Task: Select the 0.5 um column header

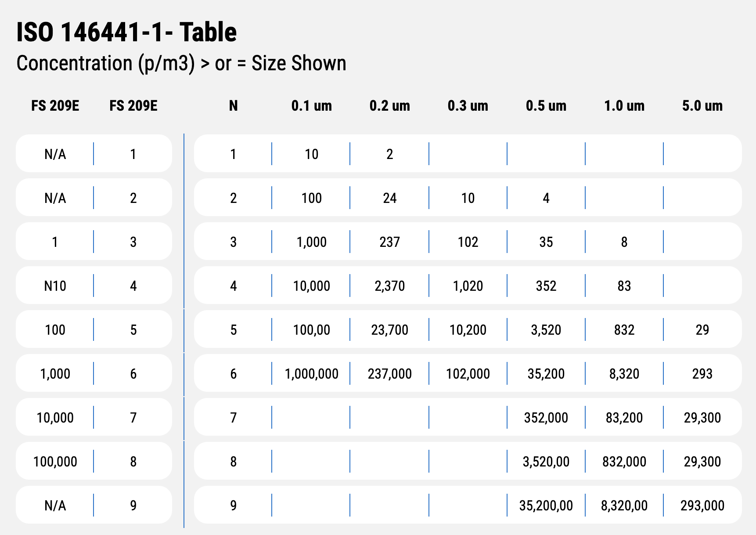Action: click(x=546, y=106)
